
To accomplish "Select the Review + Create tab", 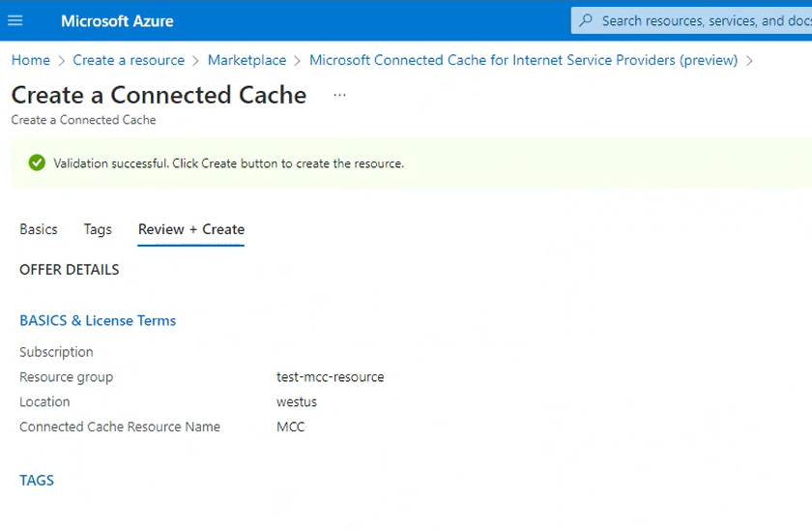I will click(x=191, y=229).
